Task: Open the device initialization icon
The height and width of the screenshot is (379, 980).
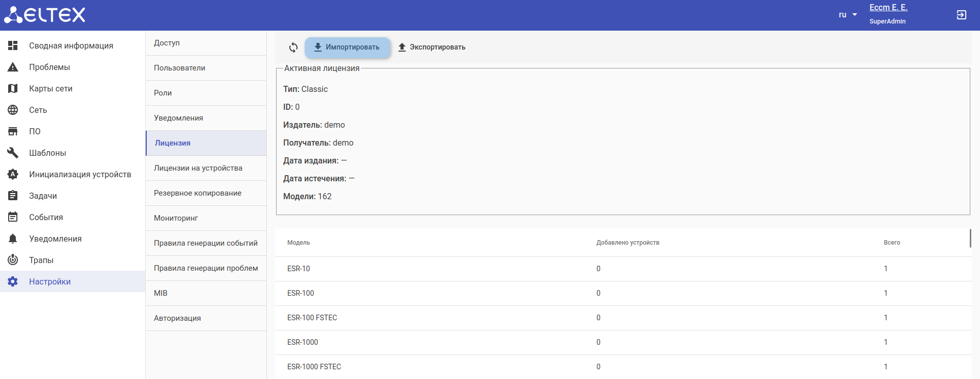Action: coord(13,175)
